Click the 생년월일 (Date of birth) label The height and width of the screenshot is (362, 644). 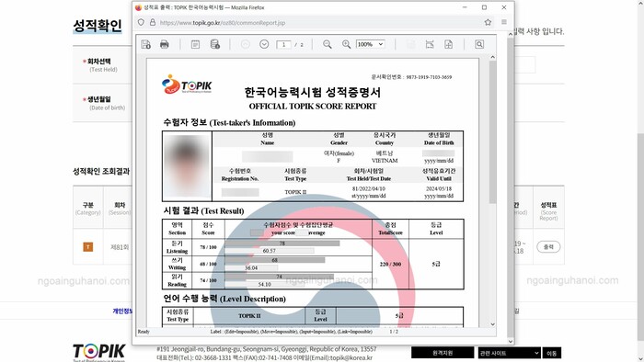click(x=104, y=103)
